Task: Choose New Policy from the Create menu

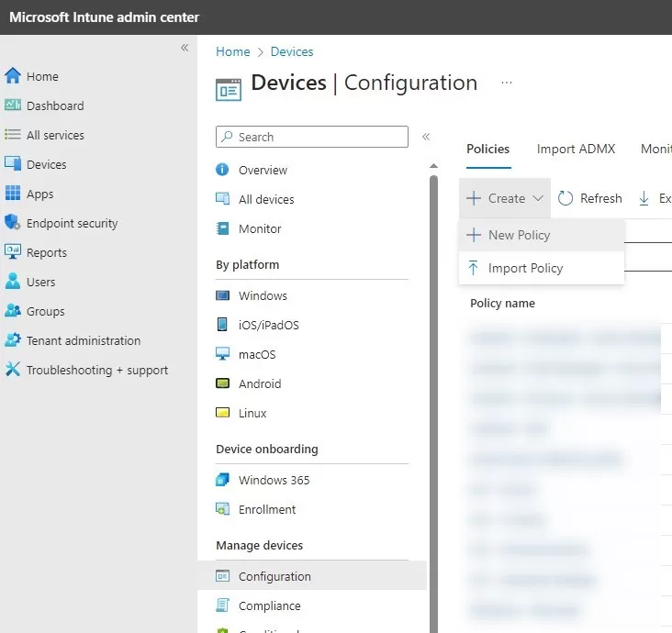Action: [519, 235]
